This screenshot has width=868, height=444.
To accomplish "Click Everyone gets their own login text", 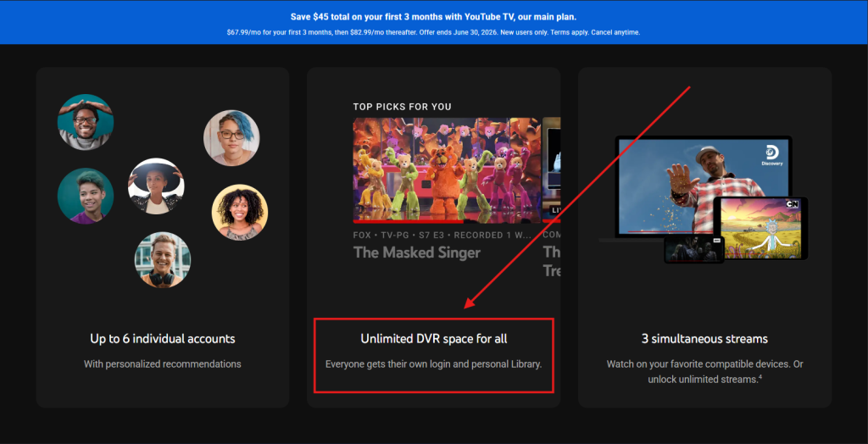I will pos(433,364).
